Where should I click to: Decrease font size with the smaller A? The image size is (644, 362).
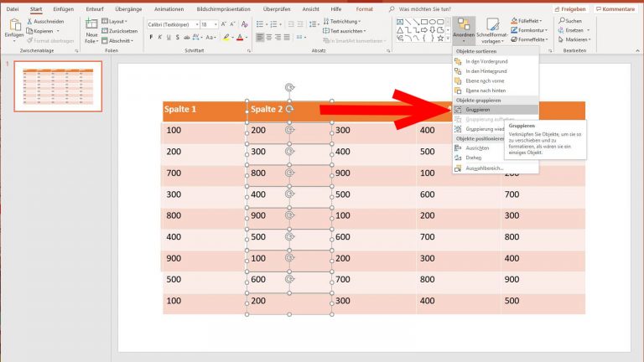232,24
